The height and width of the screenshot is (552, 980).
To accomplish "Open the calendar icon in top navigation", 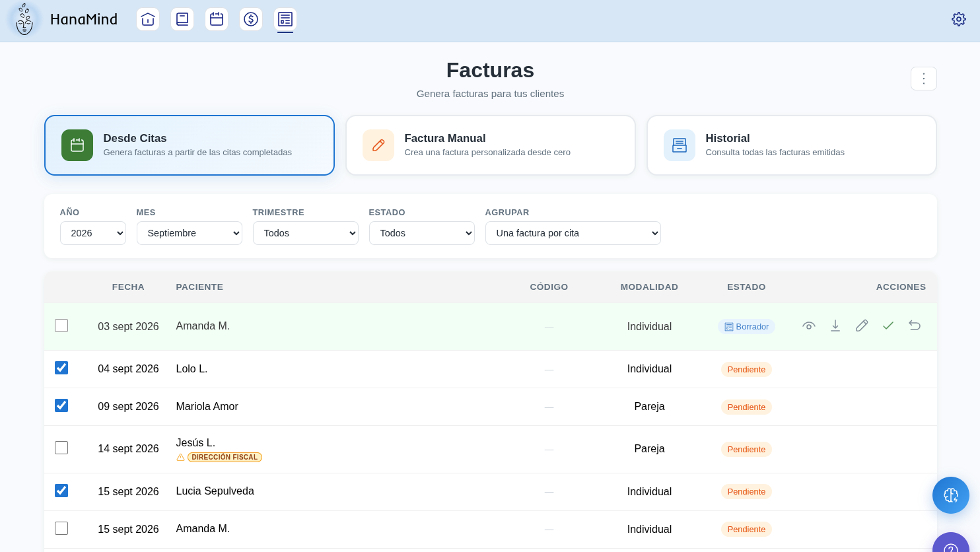I will click(x=217, y=19).
